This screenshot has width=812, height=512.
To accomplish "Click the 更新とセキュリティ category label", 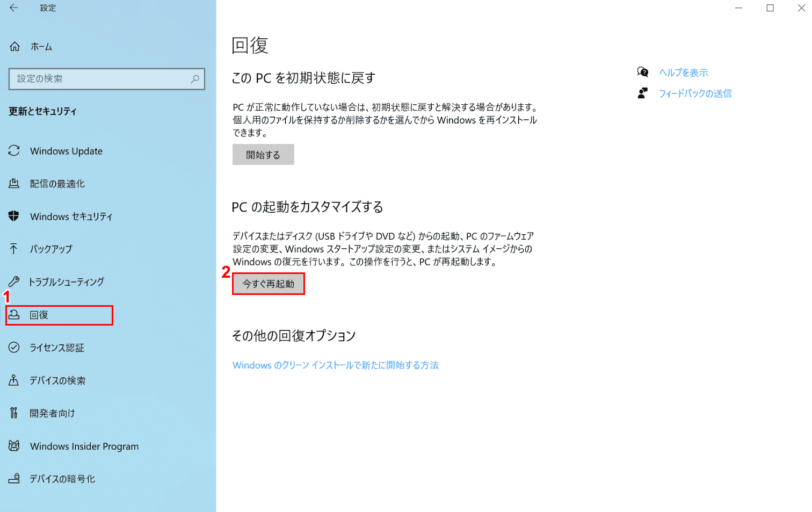I will 43,111.
